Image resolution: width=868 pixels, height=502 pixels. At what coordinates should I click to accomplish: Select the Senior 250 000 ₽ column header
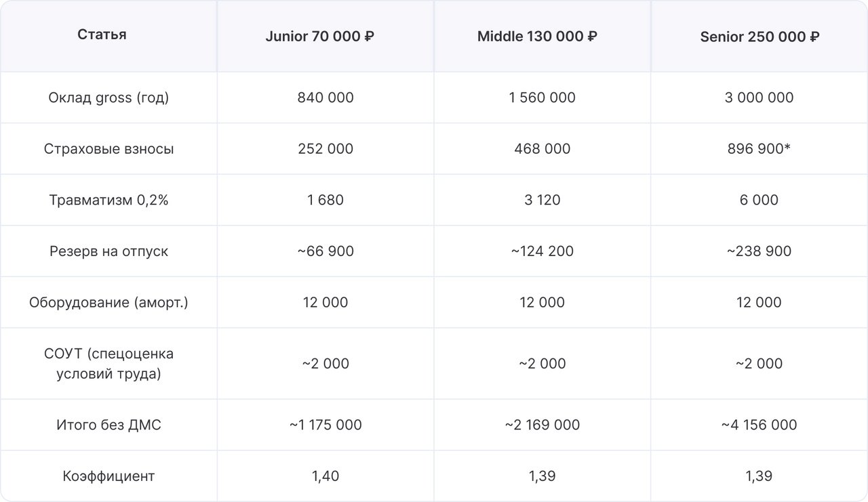759,37
